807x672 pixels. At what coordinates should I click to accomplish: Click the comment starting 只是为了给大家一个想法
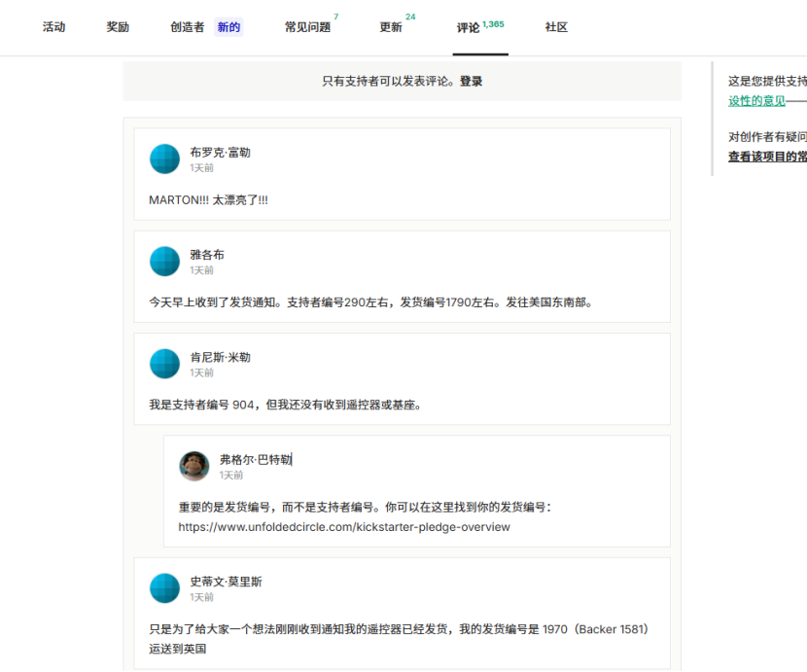pyautogui.click(x=399, y=639)
